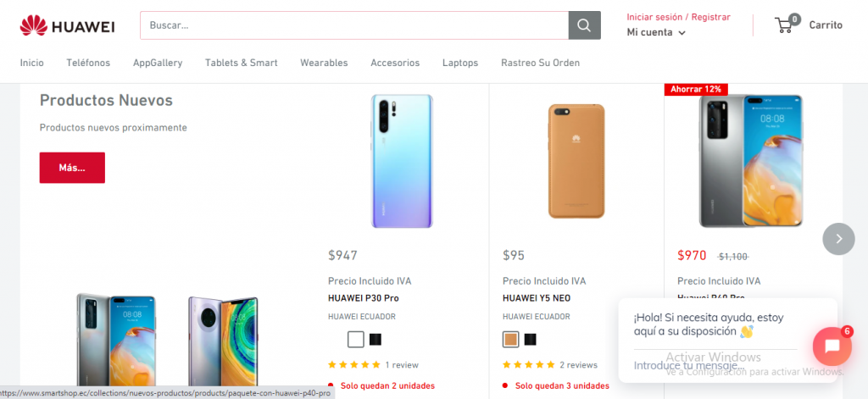Select white color for P30 Pro
The image size is (868, 399).
pyautogui.click(x=356, y=340)
